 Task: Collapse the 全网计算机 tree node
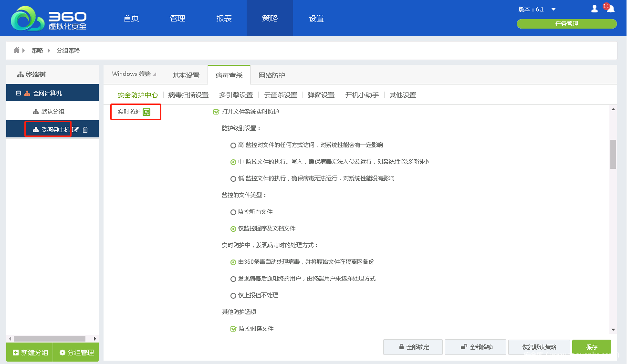click(19, 94)
